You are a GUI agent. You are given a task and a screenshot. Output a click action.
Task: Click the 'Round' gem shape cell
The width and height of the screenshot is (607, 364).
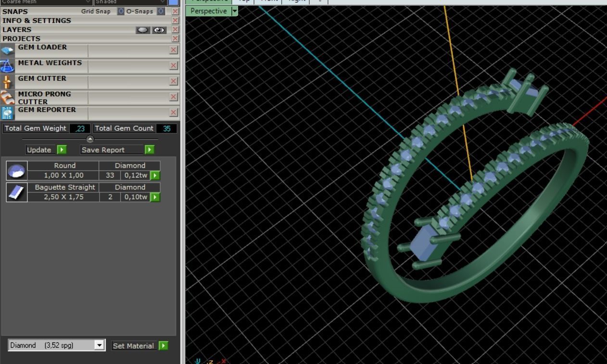(64, 165)
